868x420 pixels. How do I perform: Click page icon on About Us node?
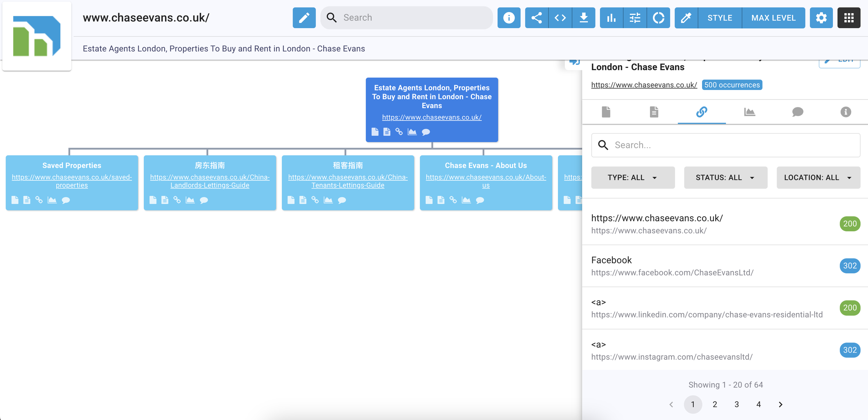click(429, 200)
